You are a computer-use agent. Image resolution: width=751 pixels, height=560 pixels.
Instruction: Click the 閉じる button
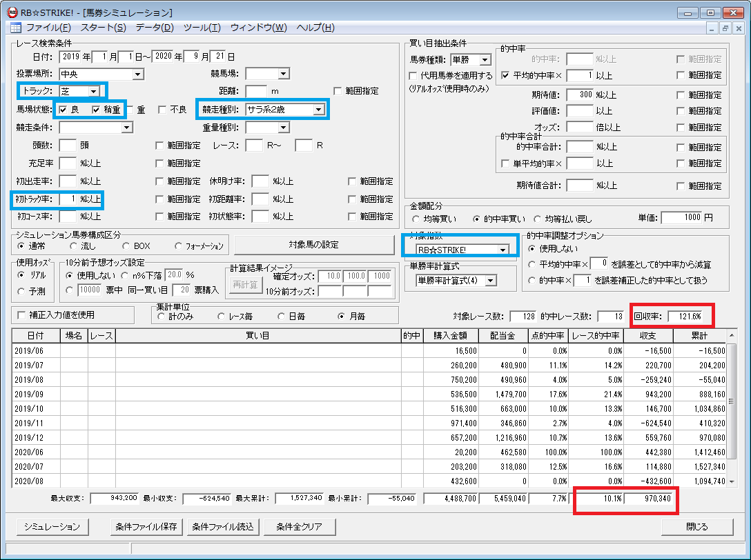click(697, 526)
